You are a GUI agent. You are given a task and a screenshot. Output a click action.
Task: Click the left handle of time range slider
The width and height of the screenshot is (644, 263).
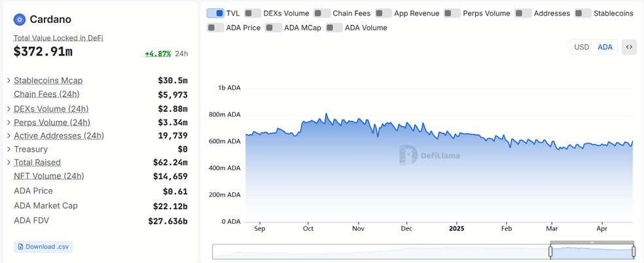click(x=550, y=251)
